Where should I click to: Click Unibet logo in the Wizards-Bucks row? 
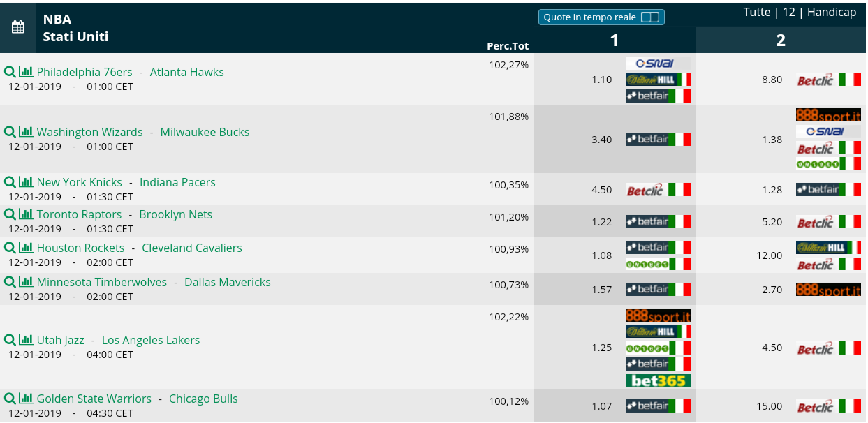click(829, 164)
